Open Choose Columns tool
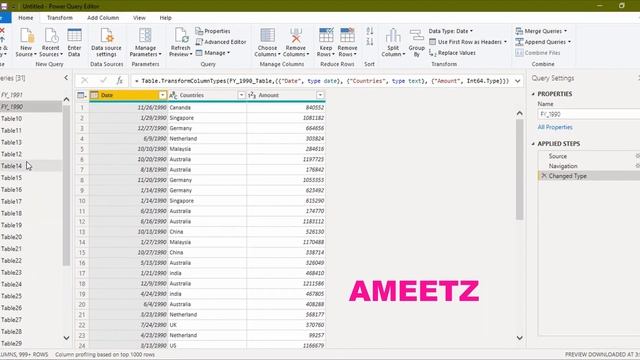 pyautogui.click(x=267, y=42)
